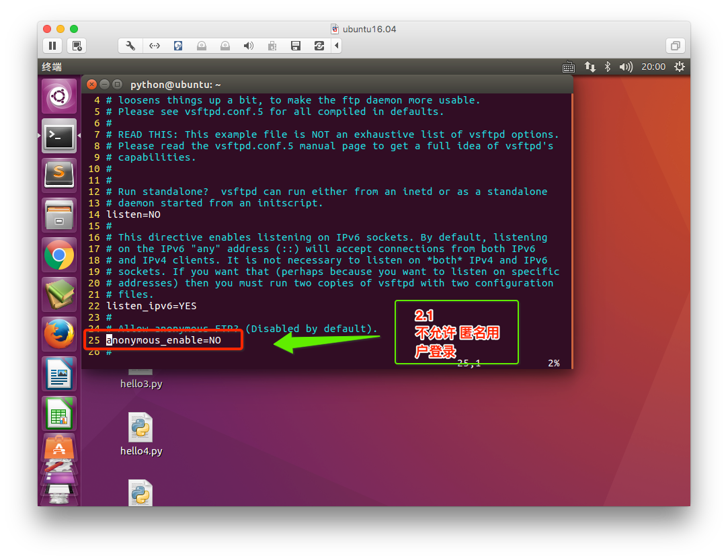Open the Ubuntu volume indicator menu
Screen dimensions: 728x560
click(626, 67)
